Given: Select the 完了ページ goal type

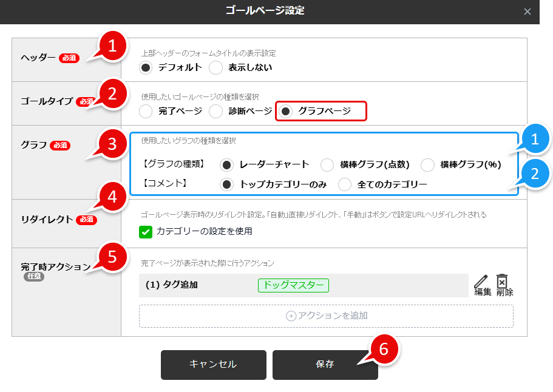Looking at the screenshot, I should coord(145,112).
